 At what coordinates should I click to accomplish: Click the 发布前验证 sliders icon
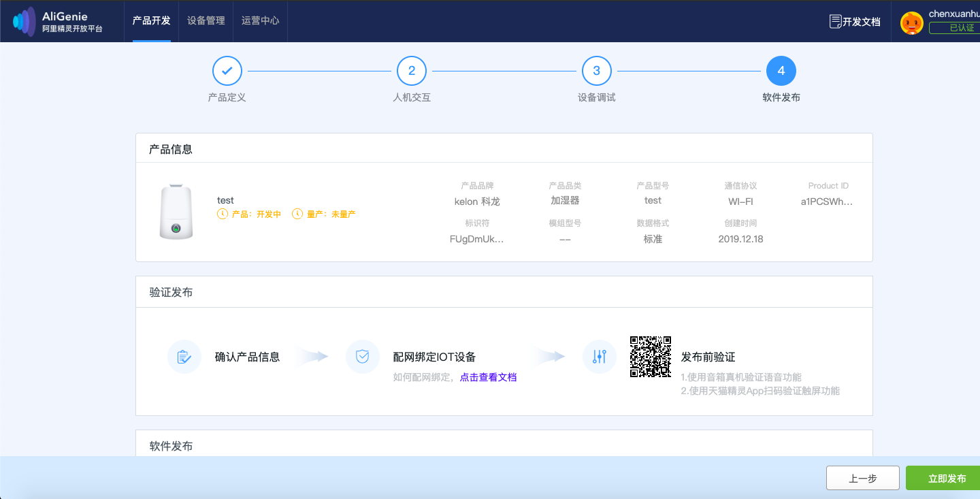point(600,357)
